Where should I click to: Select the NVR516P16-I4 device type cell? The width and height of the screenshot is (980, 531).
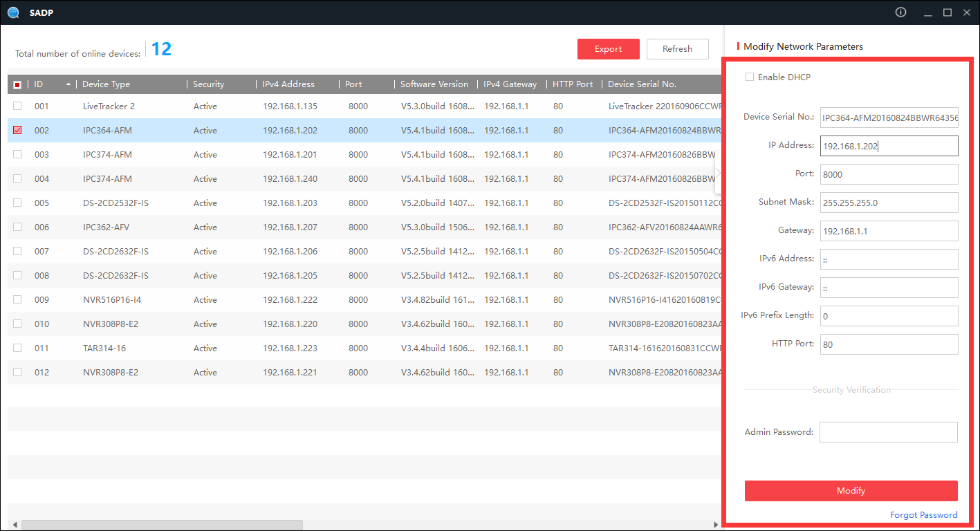(x=112, y=300)
